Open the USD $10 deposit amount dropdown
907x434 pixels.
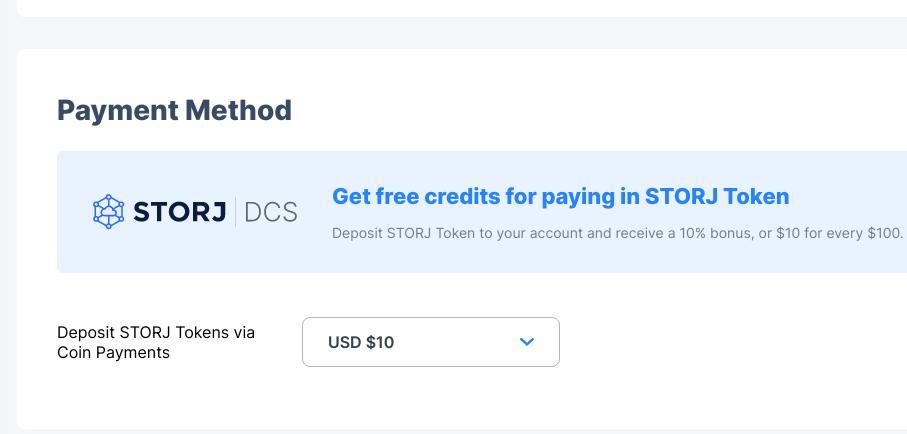coord(430,342)
